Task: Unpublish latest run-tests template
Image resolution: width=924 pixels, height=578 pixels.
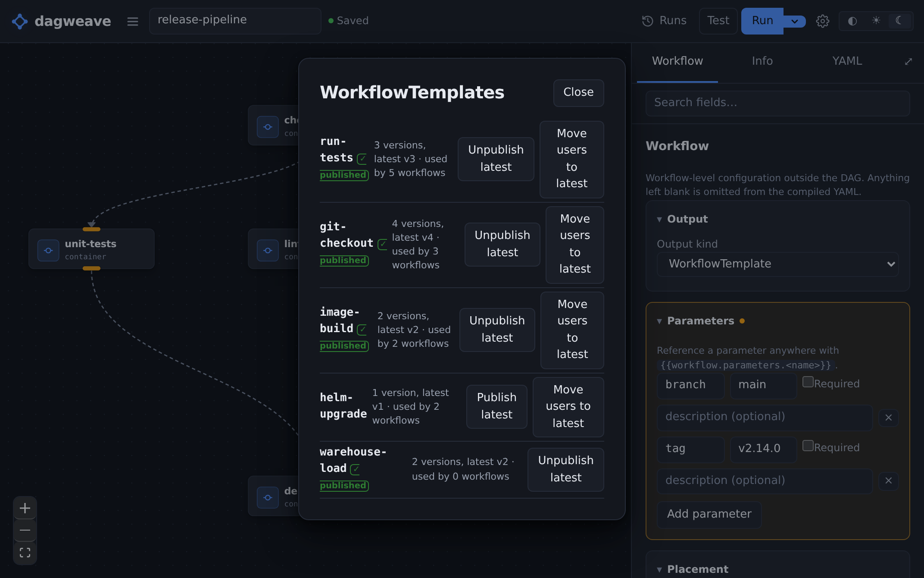Action: pos(496,159)
